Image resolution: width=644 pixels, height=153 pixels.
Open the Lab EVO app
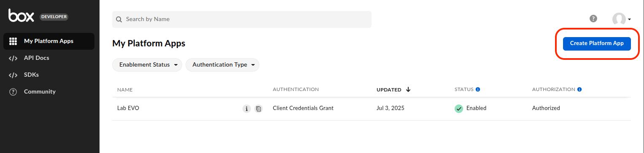tap(128, 108)
